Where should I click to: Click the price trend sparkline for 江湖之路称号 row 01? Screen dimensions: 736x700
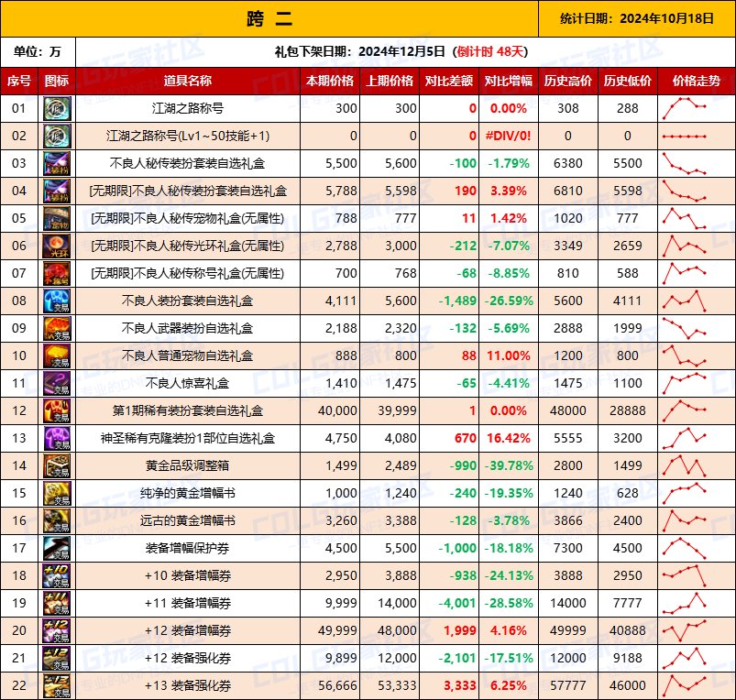click(685, 109)
